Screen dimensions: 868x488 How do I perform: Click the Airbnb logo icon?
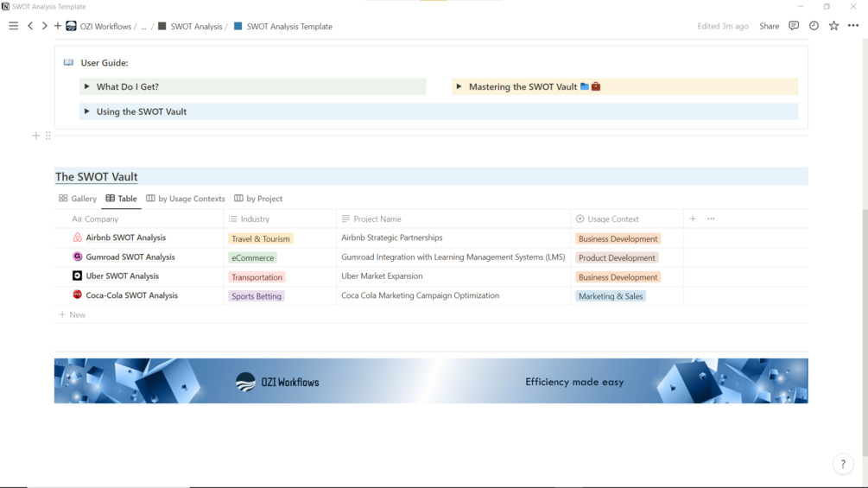pyautogui.click(x=78, y=238)
